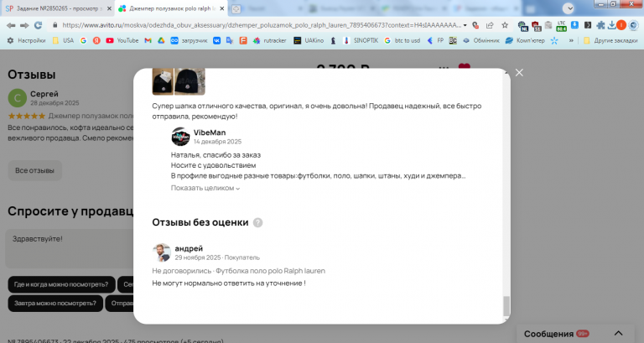Image resolution: width=644 pixels, height=343 pixels.
Task: Click the help question mark beside Отзывы без оценки
Action: coord(258,222)
